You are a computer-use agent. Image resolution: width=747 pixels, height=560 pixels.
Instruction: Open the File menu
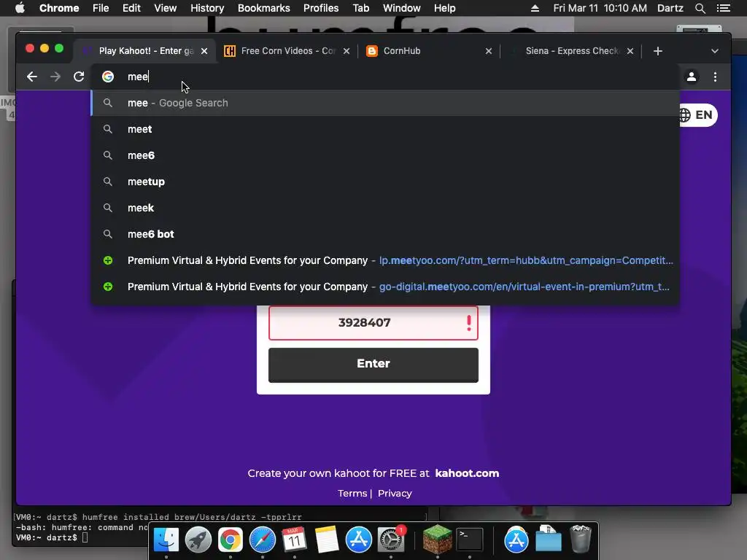pyautogui.click(x=101, y=8)
